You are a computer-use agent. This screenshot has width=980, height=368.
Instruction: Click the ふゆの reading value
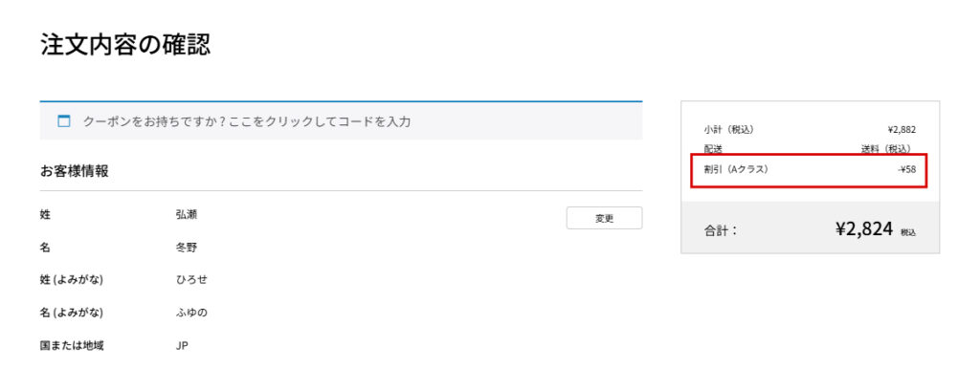point(191,313)
